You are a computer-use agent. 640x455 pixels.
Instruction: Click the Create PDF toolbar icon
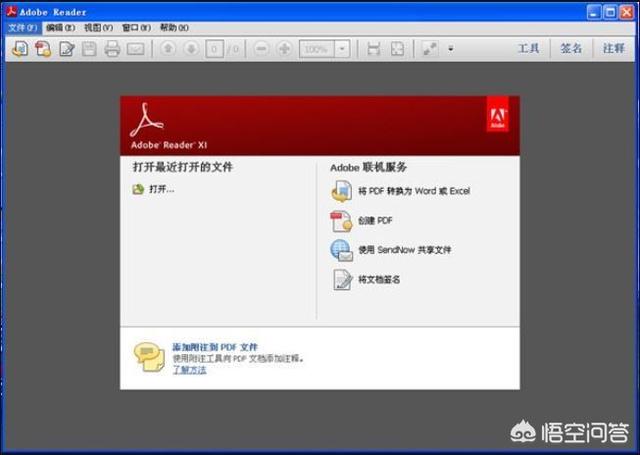click(x=43, y=49)
